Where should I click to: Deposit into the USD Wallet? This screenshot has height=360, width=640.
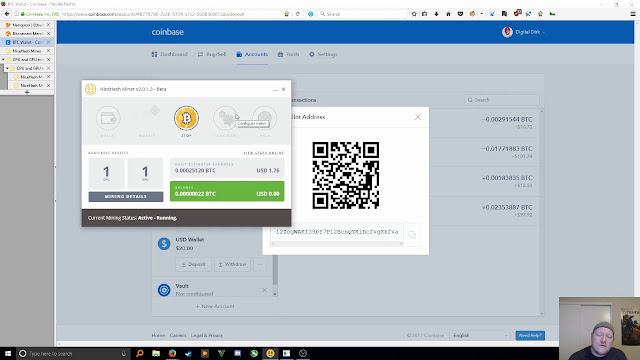coord(193,264)
